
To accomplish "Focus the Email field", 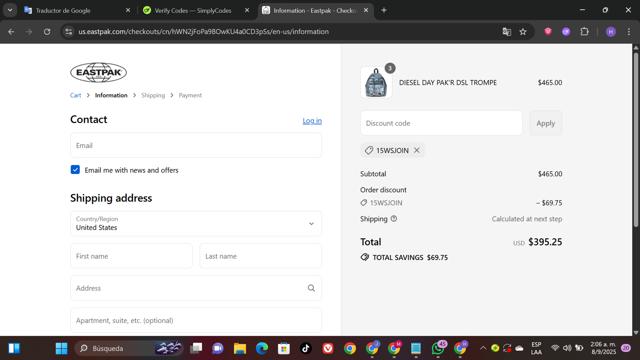I will [196, 145].
